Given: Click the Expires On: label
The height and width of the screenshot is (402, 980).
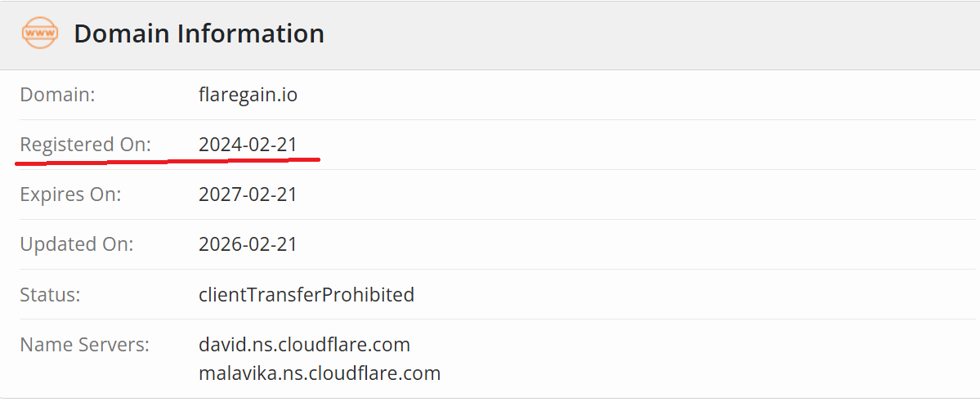Looking at the screenshot, I should point(70,194).
